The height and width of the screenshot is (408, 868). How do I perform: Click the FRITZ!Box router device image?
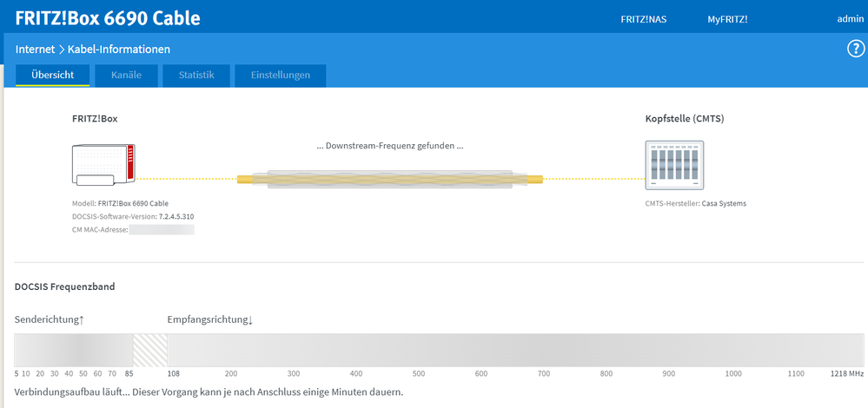tap(104, 165)
